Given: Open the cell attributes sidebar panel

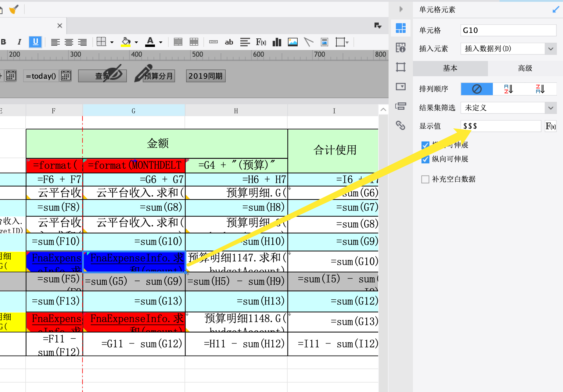Looking at the screenshot, I should (x=401, y=48).
